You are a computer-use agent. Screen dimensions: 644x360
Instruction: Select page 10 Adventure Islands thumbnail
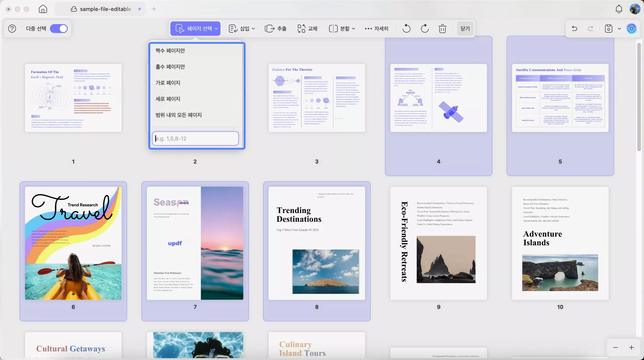[x=560, y=243]
